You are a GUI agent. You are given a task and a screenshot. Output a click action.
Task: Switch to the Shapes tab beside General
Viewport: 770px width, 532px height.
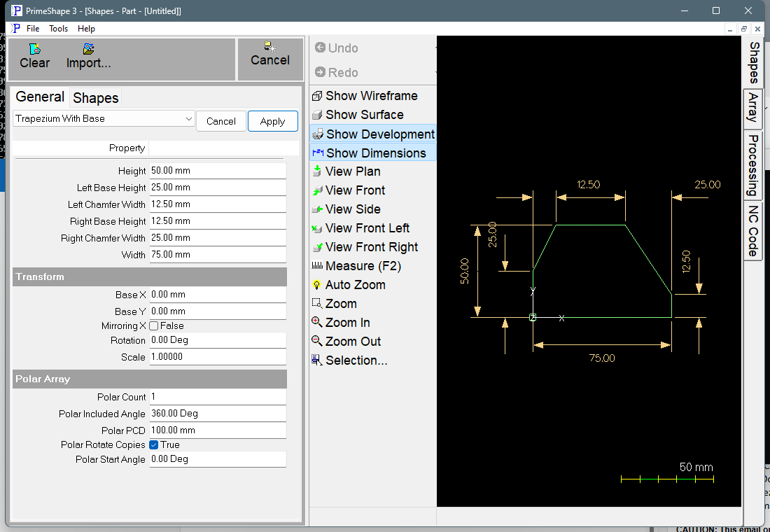pyautogui.click(x=96, y=98)
